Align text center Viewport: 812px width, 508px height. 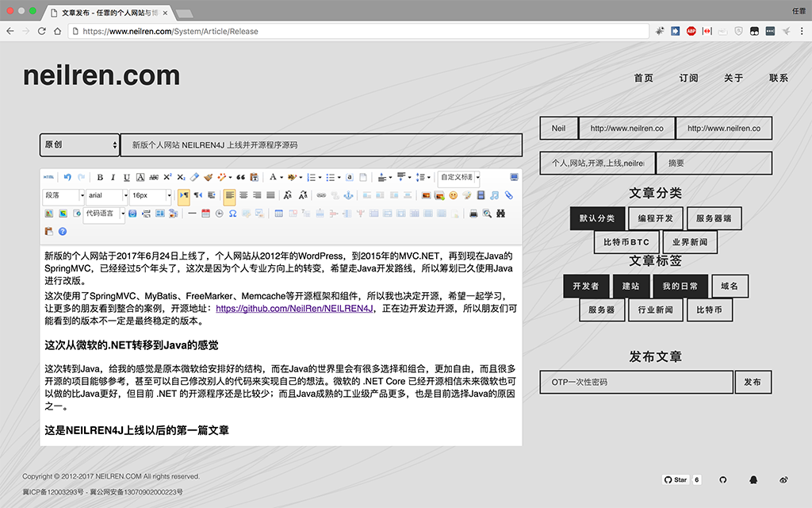pos(243,195)
